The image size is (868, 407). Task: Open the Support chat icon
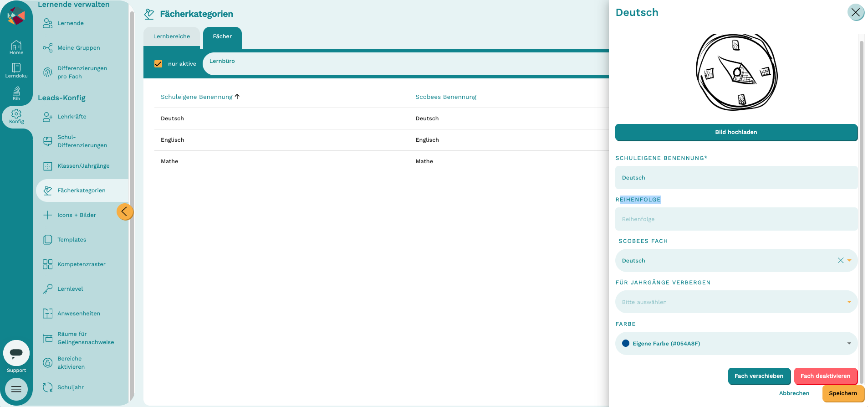[16, 353]
